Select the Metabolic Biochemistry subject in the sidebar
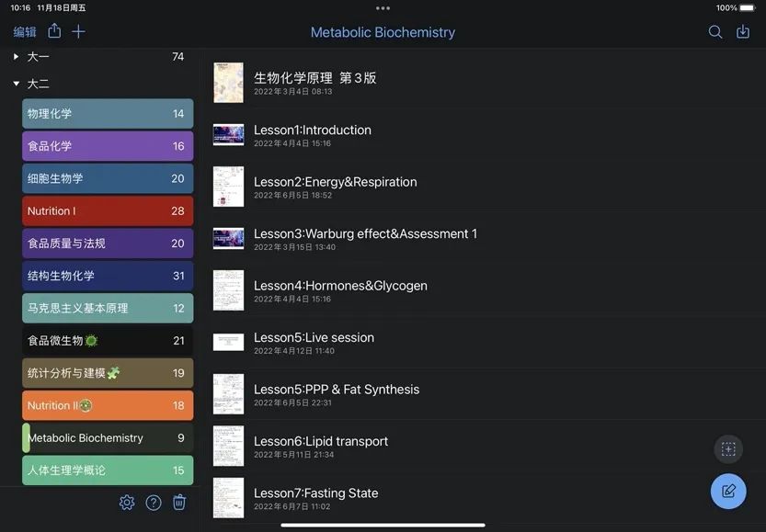 (106, 437)
